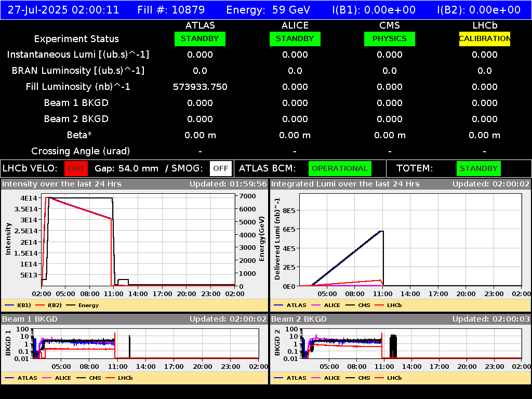The width and height of the screenshot is (532, 399).
Task: Click the Instantaneous Lumi row label
Action: (x=78, y=55)
